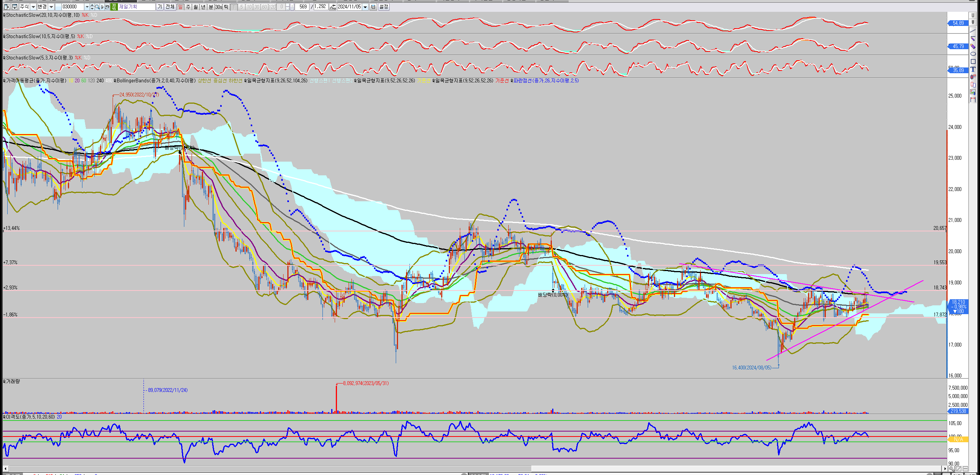Click the W button above drawing toolbar
The height and width of the screenshot is (475, 980).
973,22
